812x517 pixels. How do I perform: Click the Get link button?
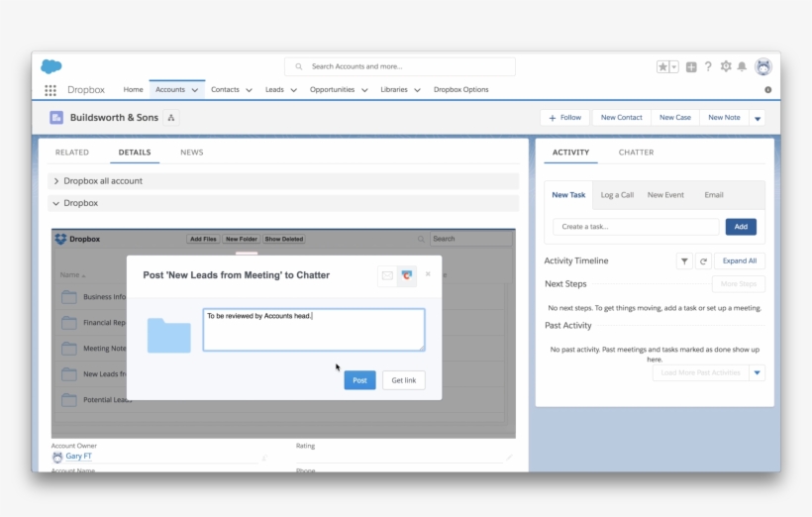click(403, 380)
